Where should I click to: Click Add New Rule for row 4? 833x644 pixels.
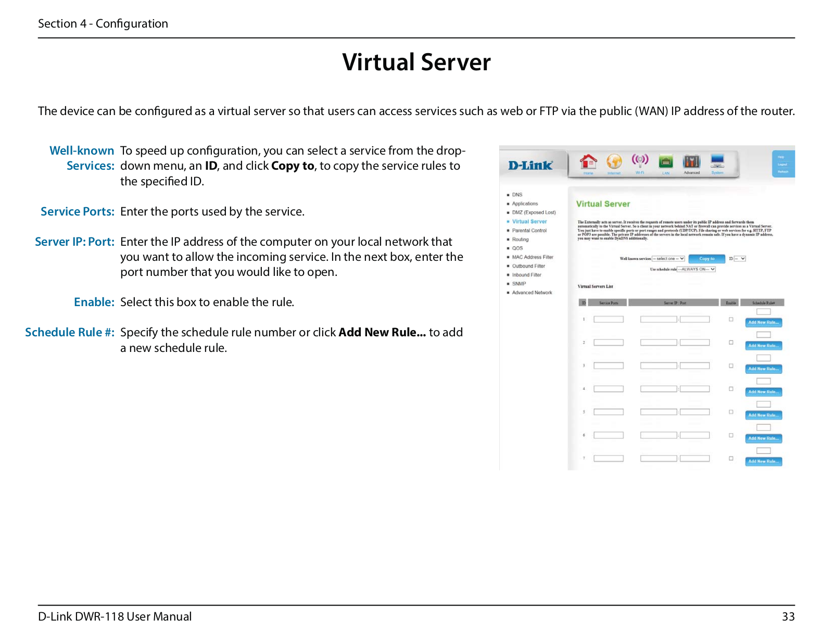pyautogui.click(x=764, y=392)
